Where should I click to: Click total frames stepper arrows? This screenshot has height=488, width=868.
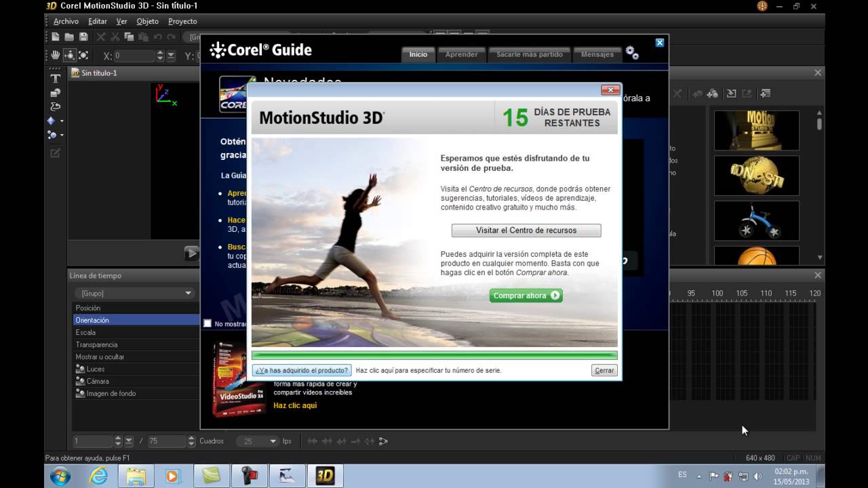[x=191, y=441]
